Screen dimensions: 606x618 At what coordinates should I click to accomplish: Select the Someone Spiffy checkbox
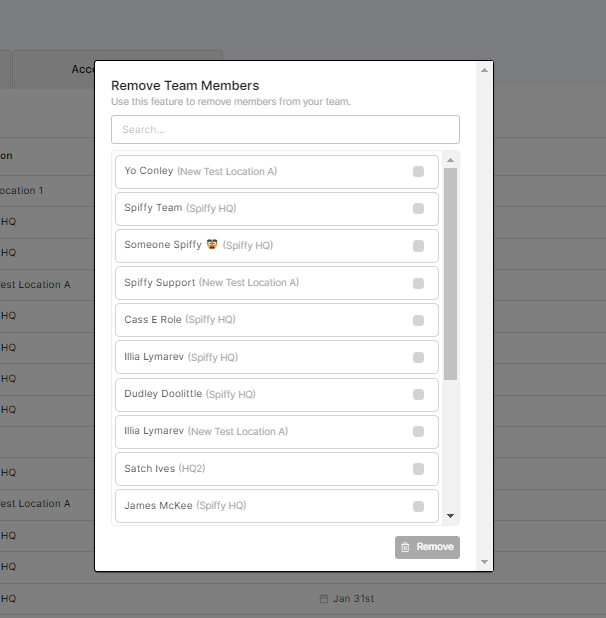coord(418,246)
